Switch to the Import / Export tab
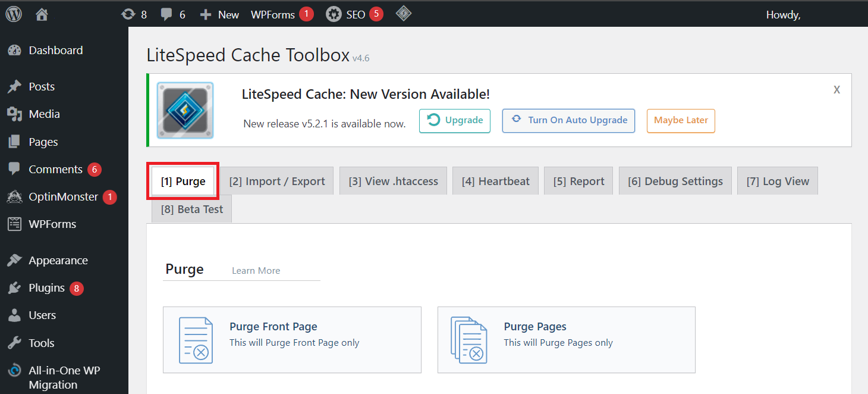The width and height of the screenshot is (868, 394). click(277, 182)
